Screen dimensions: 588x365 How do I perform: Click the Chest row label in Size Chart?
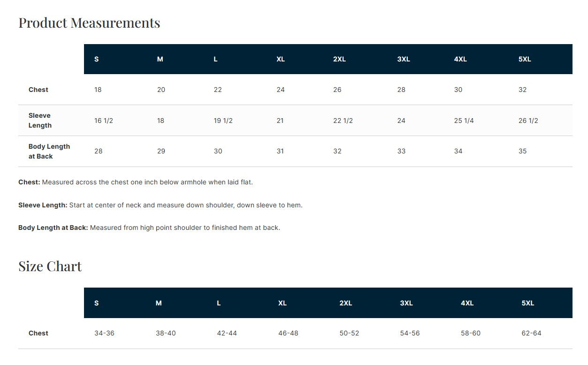[38, 333]
